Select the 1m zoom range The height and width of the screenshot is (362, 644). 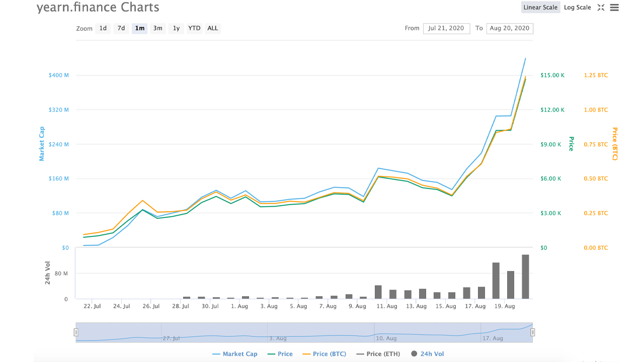pyautogui.click(x=140, y=28)
